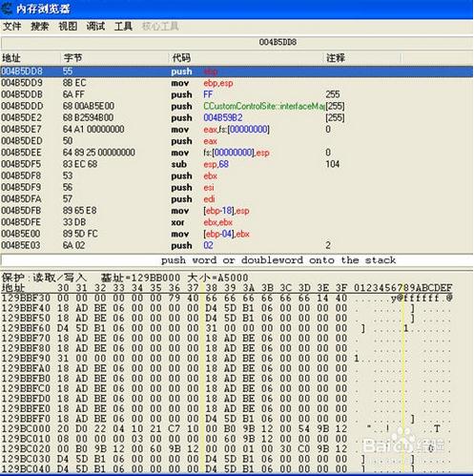This screenshot has width=474, height=476.
Task: Select the mov ebp,esp row at 004B5DD9
Action: [237, 83]
